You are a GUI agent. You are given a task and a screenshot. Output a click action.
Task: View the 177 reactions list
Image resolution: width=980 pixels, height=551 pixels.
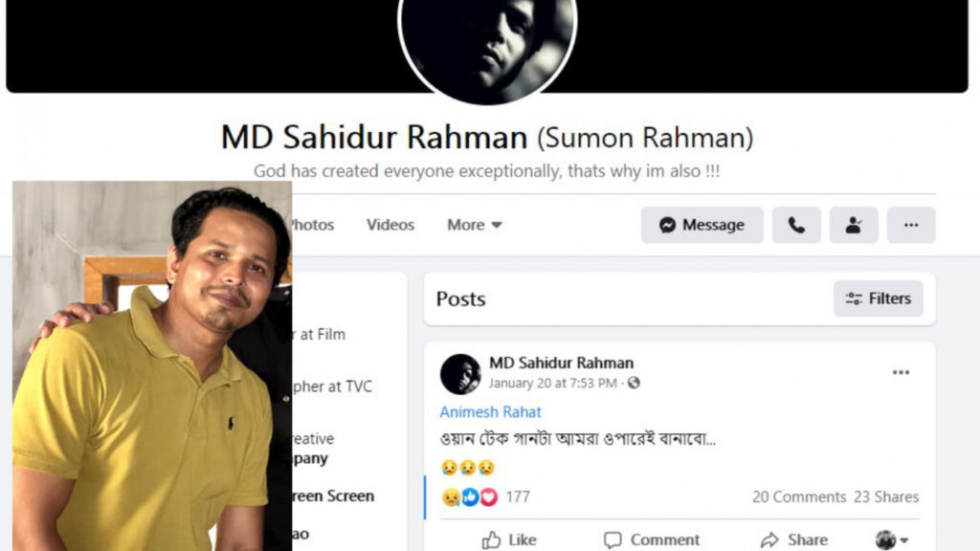tap(485, 496)
